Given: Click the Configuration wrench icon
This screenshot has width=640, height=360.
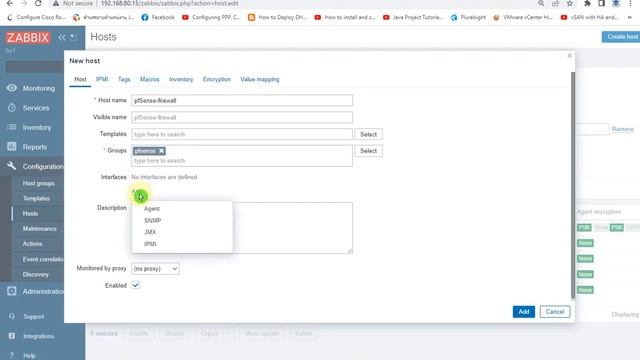Looking at the screenshot, I should point(12,166).
